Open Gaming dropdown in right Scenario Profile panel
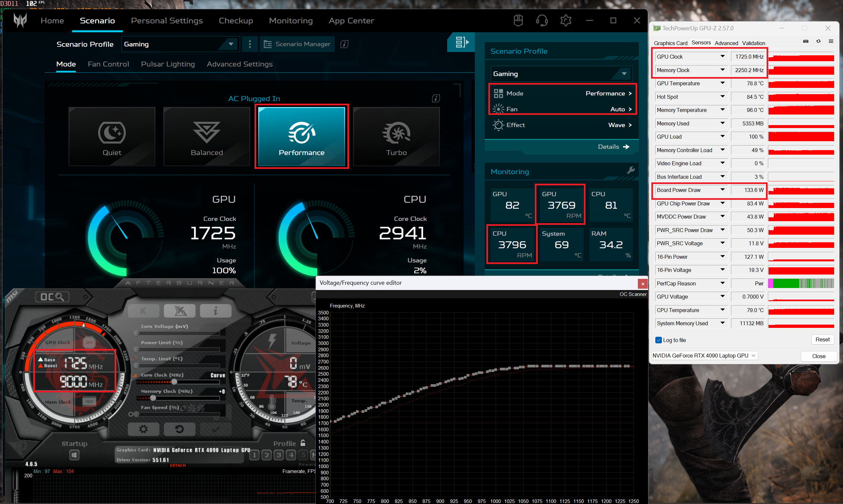This screenshot has width=843, height=504. coord(561,74)
